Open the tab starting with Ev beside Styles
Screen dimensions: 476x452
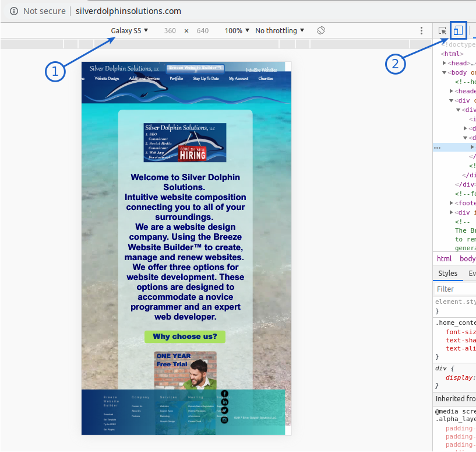point(472,274)
